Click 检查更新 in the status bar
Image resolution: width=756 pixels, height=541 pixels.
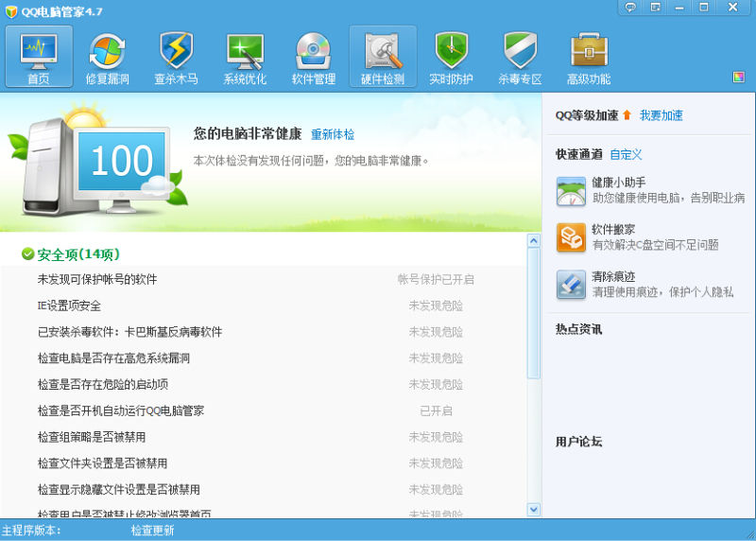tap(152, 531)
